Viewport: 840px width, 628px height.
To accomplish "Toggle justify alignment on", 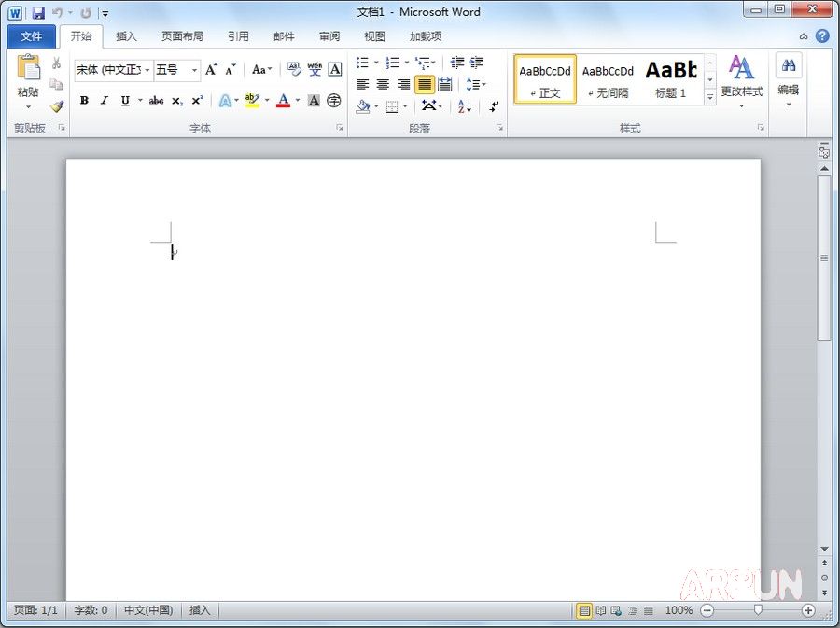I will 423,84.
